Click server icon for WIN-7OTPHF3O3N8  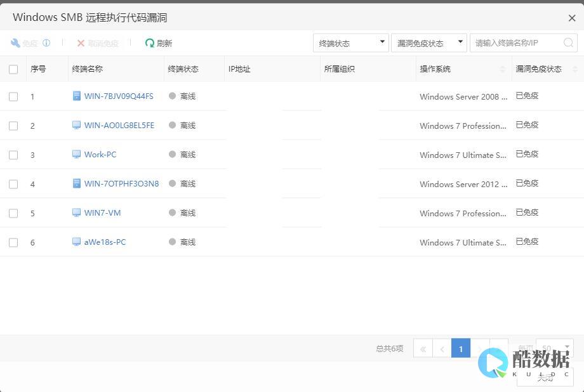[x=76, y=183]
